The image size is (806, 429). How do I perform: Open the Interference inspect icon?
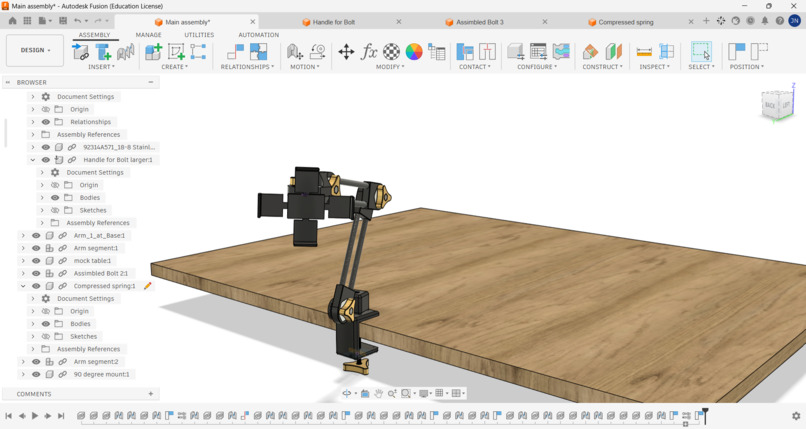[667, 52]
